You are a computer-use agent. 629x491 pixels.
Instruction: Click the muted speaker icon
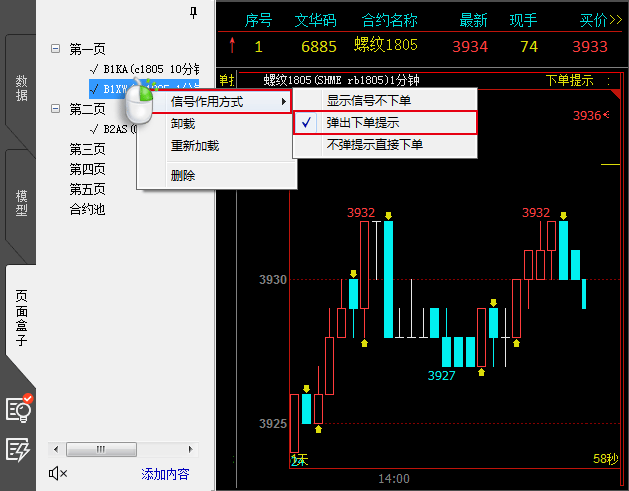pos(57,474)
